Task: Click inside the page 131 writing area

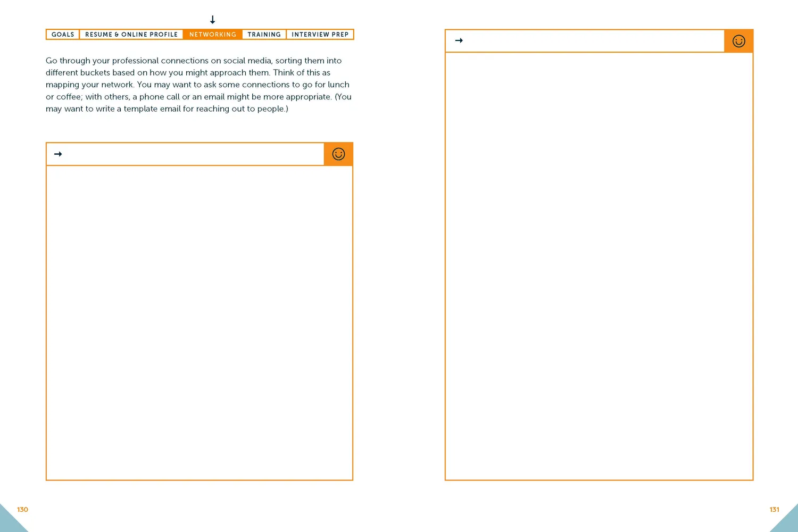Action: [x=599, y=266]
